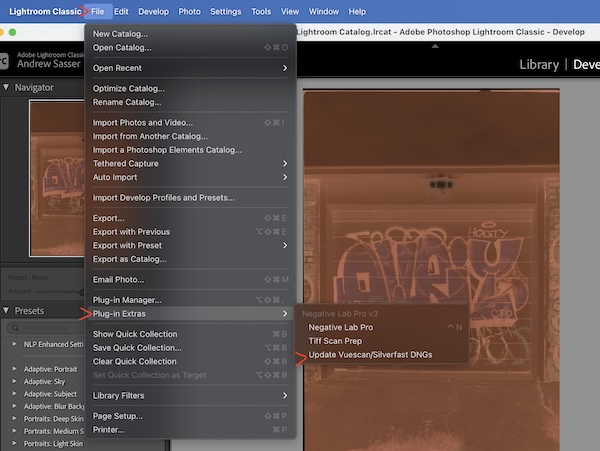Collapse the Presets panel
Viewport: 600px width, 451px height.
tap(7, 311)
